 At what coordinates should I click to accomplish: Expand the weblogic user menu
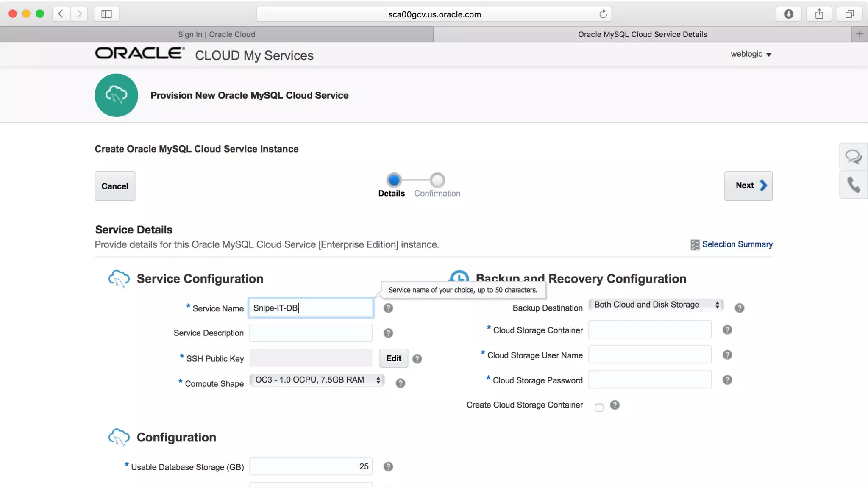click(751, 54)
